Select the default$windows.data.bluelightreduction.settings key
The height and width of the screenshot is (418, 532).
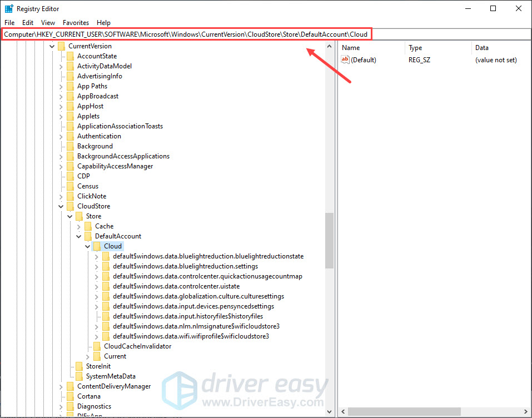pyautogui.click(x=185, y=266)
